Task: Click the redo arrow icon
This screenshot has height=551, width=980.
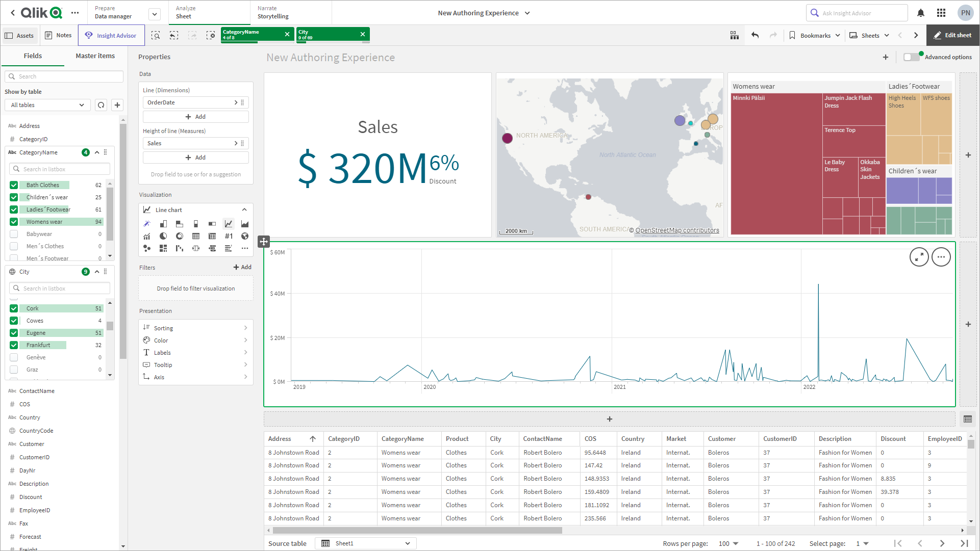Action: click(x=773, y=36)
